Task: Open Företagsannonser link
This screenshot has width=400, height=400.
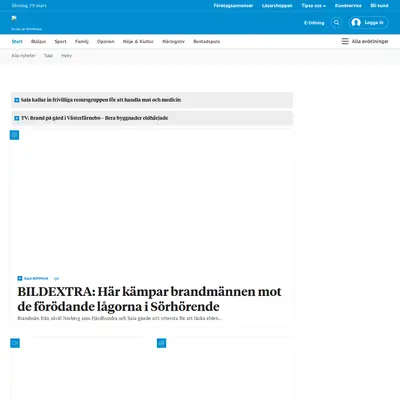Action: click(233, 6)
